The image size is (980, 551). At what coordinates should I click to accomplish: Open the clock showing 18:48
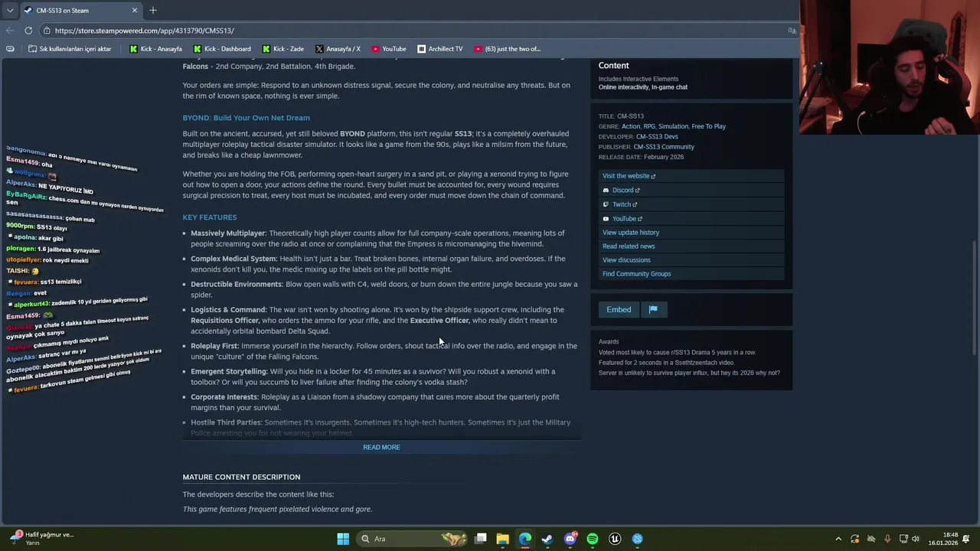943,539
